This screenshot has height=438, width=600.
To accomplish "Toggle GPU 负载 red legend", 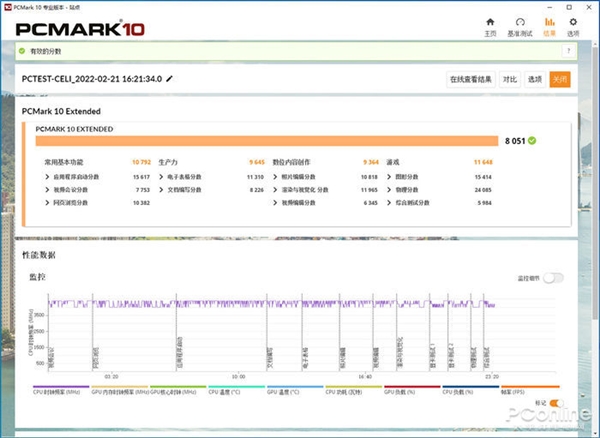I will point(412,390).
